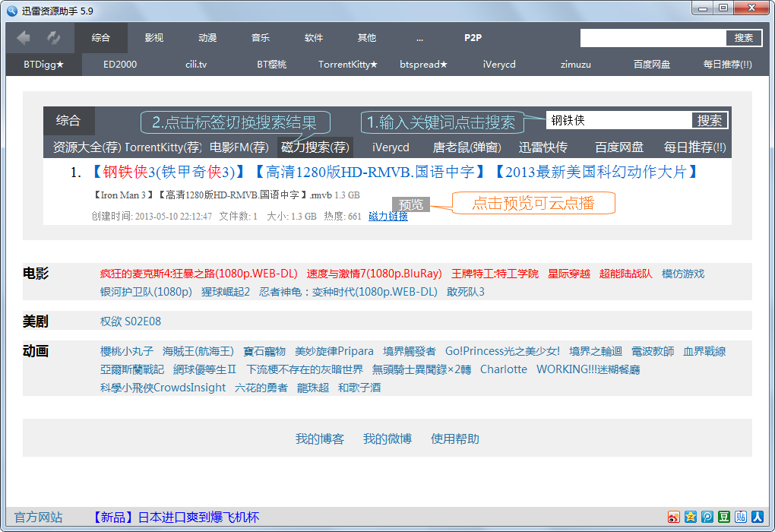The width and height of the screenshot is (775, 532).
Task: Switch to the 动漫 category tab
Action: coord(207,37)
